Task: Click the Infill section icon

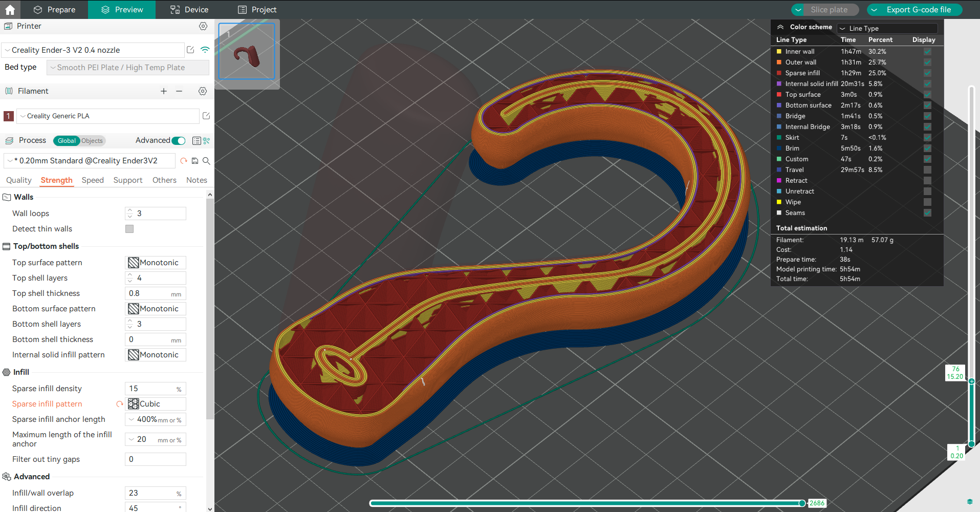Action: pos(7,372)
